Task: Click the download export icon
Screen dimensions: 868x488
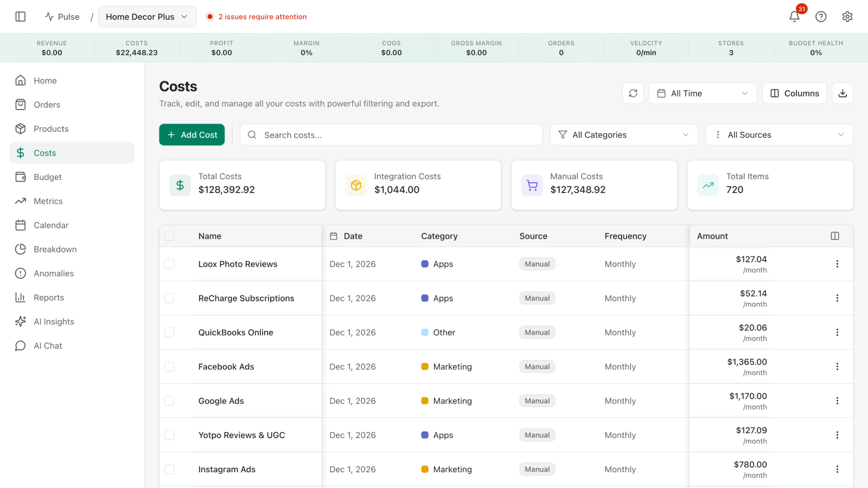Action: [843, 93]
